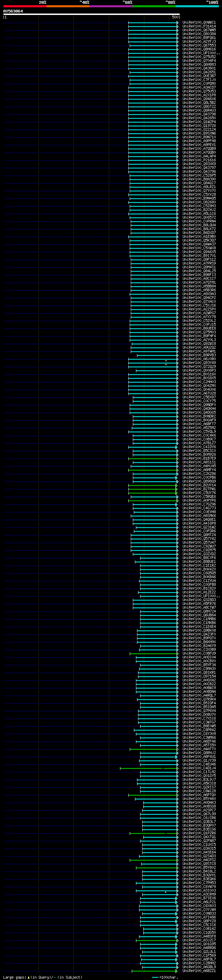
Task: Click the purple ~60% identity legend bar
Action: pos(111,6)
